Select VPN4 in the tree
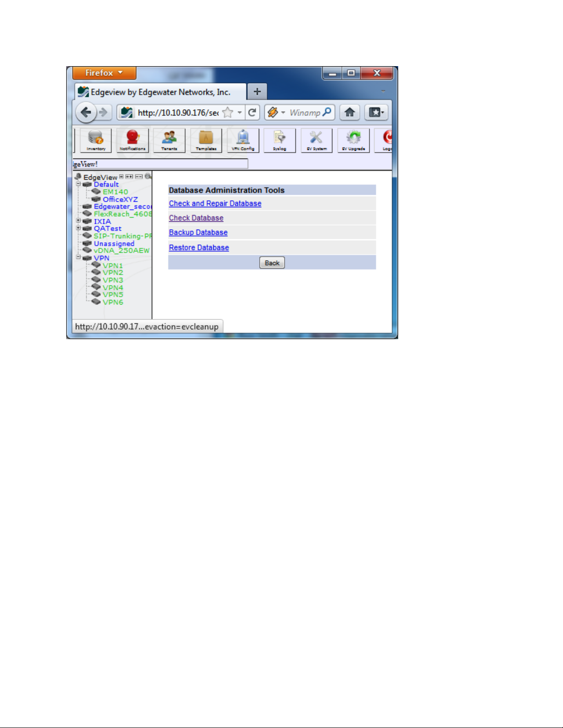563x728 pixels. coord(113,288)
